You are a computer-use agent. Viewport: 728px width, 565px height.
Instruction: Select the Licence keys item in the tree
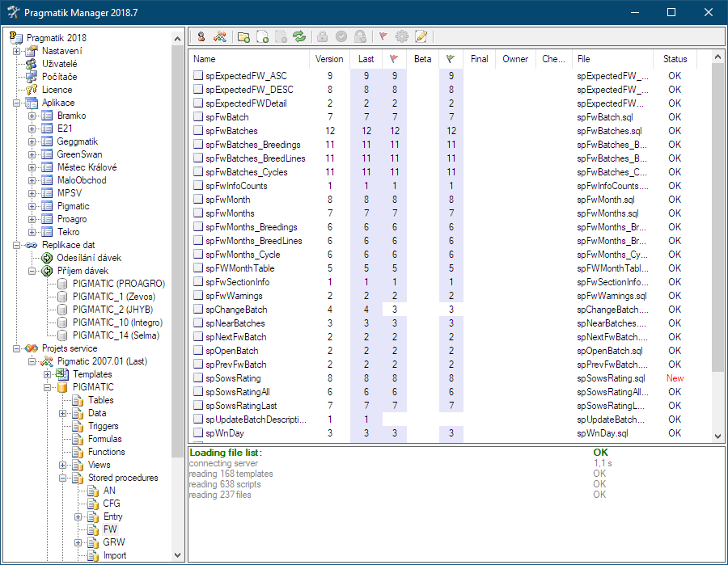click(x=57, y=90)
